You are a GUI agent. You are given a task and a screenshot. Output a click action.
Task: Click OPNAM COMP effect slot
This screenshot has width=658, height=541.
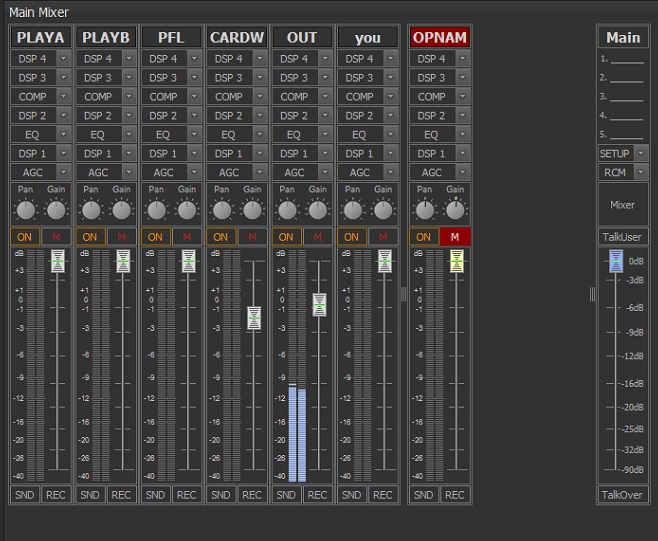433,97
